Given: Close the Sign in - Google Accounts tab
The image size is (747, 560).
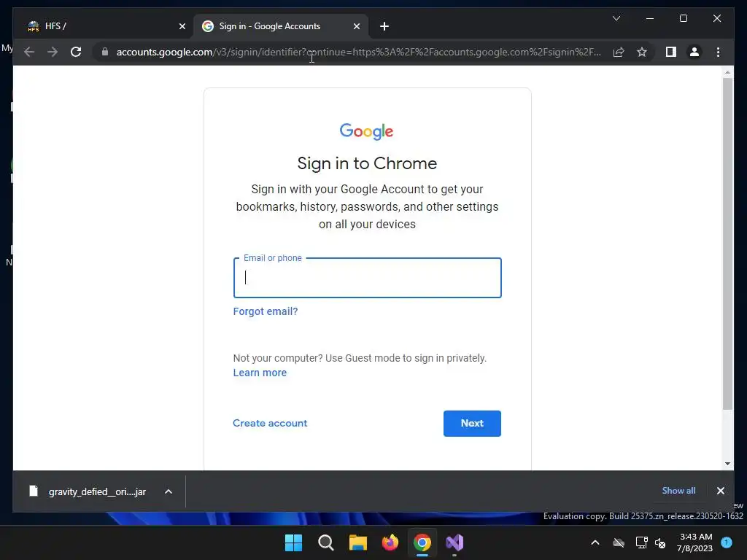Looking at the screenshot, I should (x=356, y=26).
